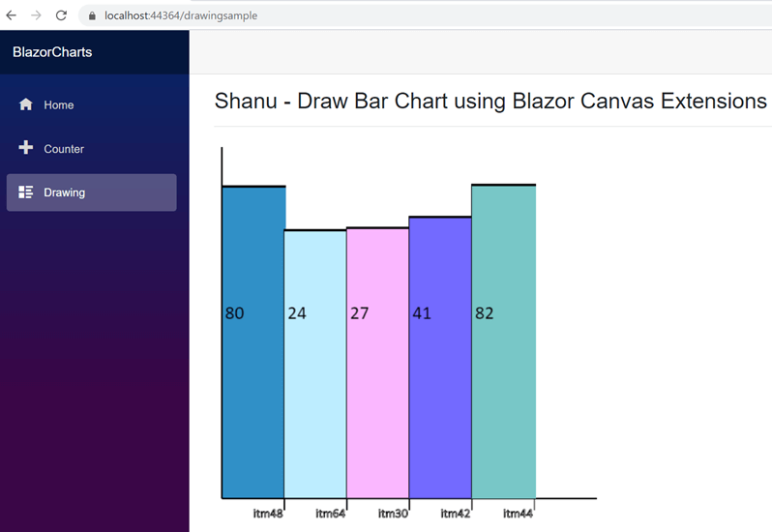
Task: Click the lock icon in address bar
Action: pos(92,15)
